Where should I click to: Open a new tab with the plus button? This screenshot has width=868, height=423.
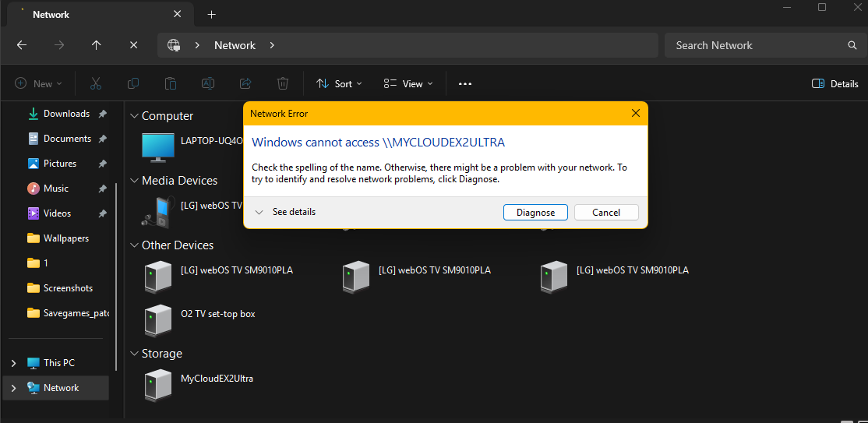pos(211,14)
